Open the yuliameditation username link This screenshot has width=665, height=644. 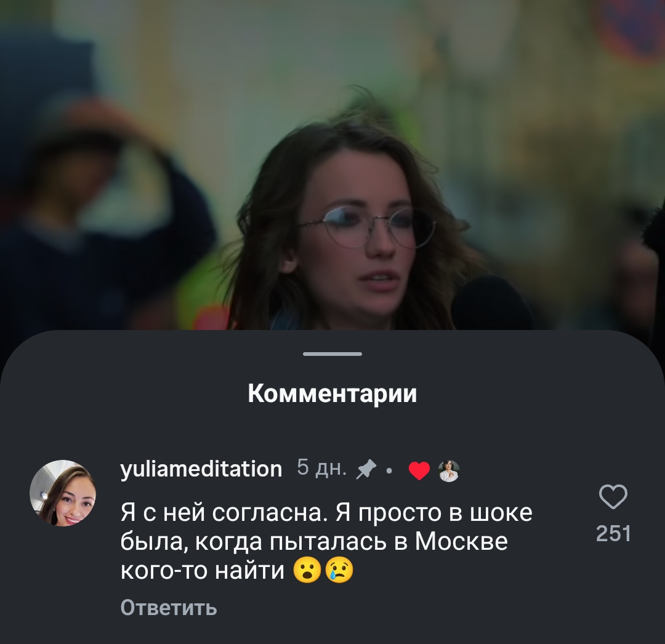pyautogui.click(x=201, y=469)
